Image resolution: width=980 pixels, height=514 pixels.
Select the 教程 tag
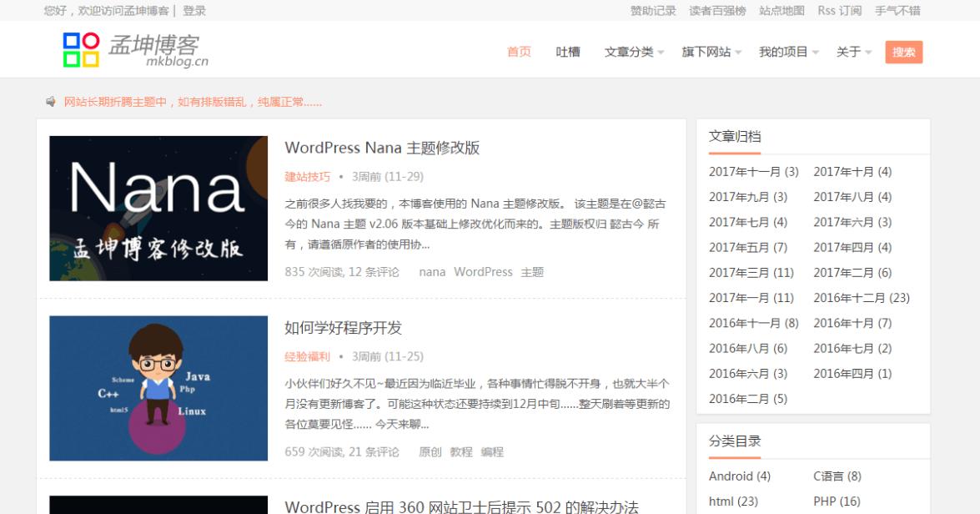(x=461, y=451)
